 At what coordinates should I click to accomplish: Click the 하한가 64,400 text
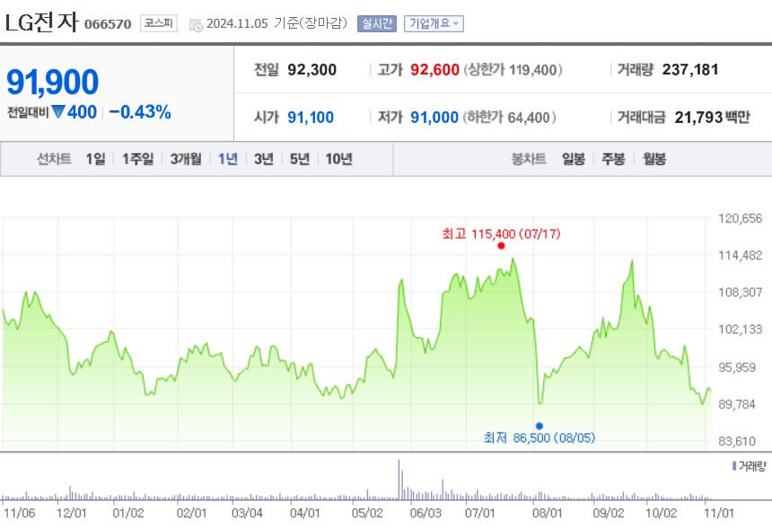click(x=510, y=118)
